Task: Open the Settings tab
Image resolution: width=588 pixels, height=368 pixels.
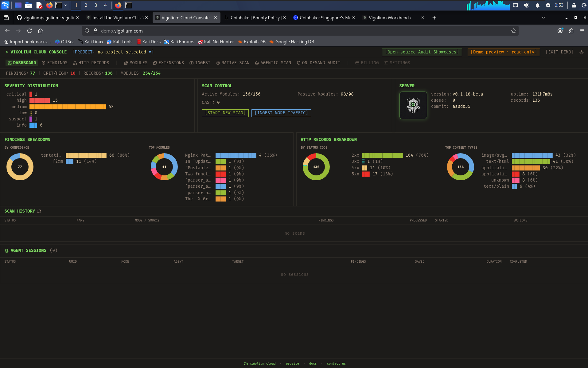Action: 397,63
